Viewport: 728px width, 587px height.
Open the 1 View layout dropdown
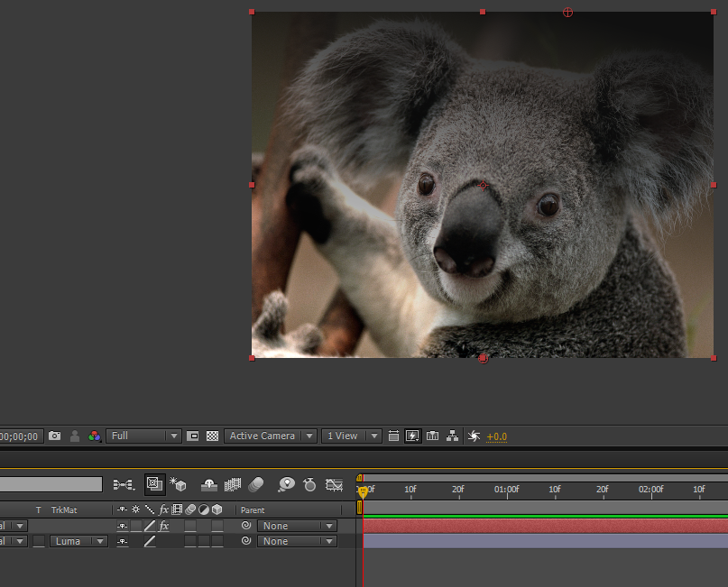coord(351,436)
